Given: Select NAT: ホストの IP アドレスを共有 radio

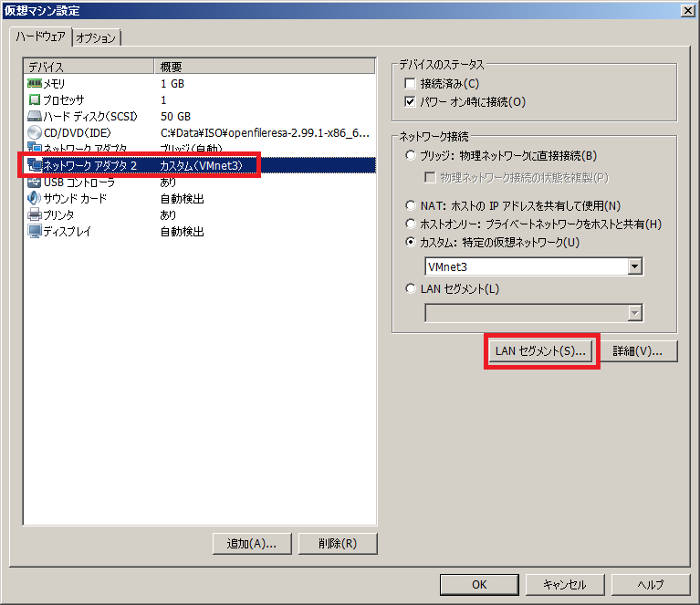Looking at the screenshot, I should [x=411, y=205].
